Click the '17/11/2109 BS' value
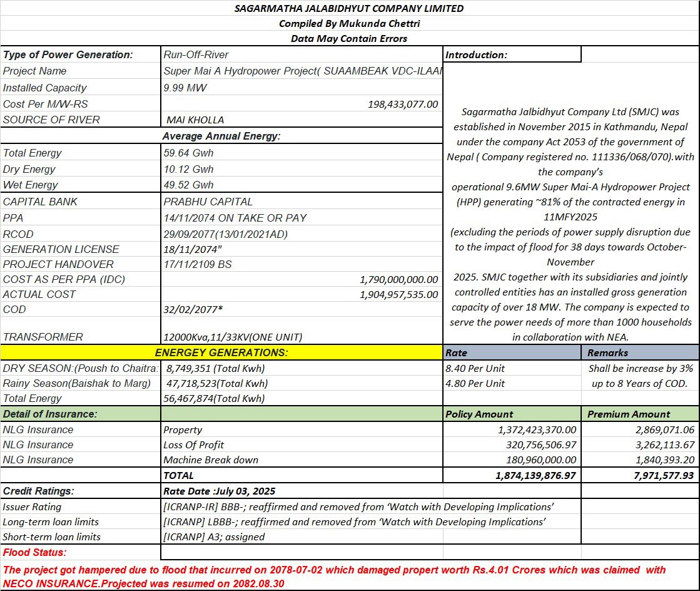The width and height of the screenshot is (700, 591). 197,264
